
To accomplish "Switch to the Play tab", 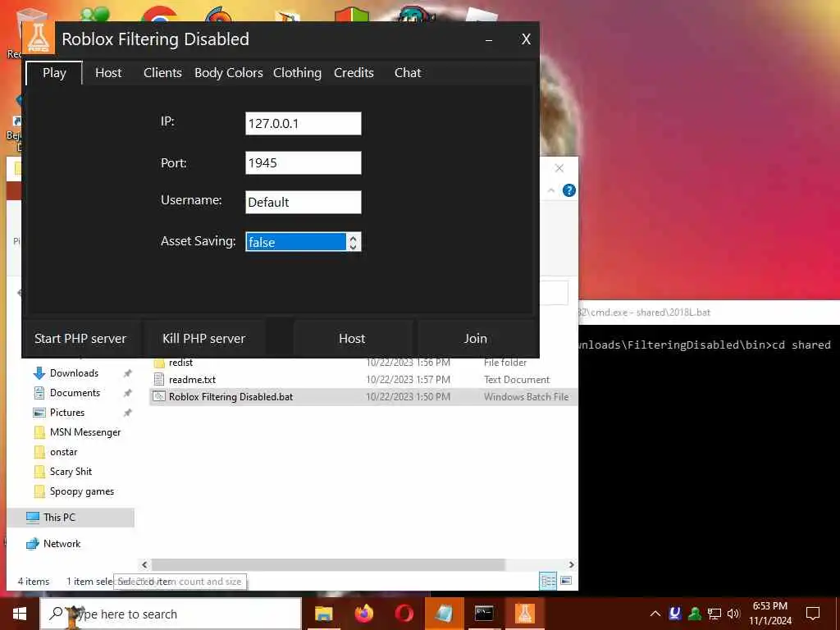I will (x=54, y=73).
